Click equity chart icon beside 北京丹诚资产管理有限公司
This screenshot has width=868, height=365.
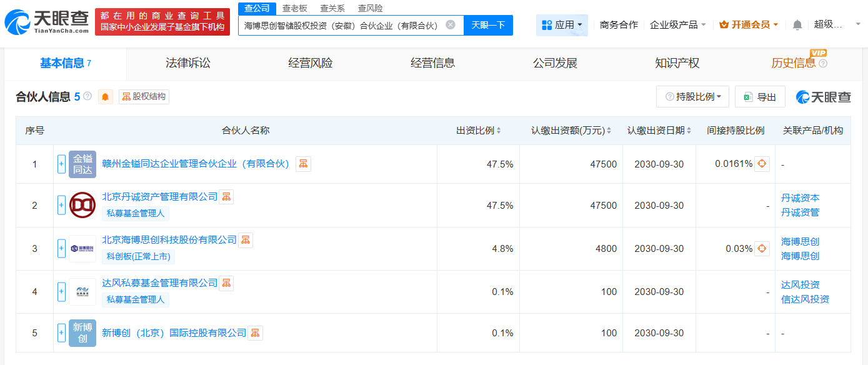226,197
